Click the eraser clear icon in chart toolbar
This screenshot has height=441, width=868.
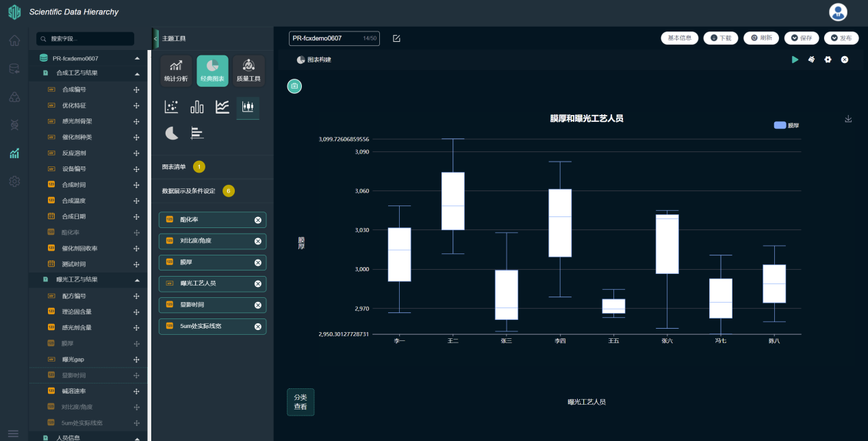pos(811,60)
